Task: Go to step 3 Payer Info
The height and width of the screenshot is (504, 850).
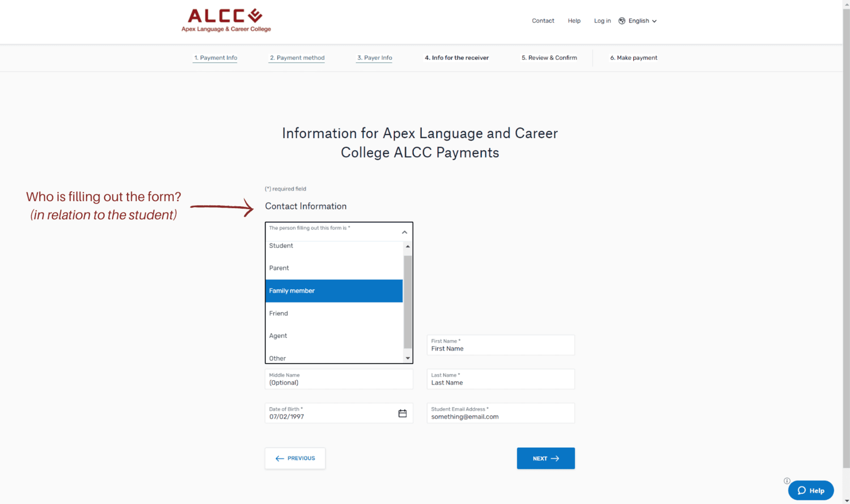Action: click(x=375, y=58)
